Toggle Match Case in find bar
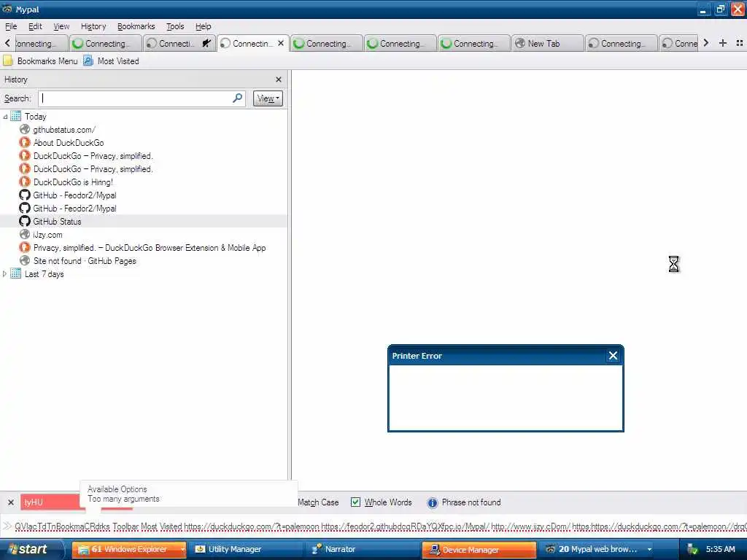This screenshot has width=747, height=560. coord(318,502)
